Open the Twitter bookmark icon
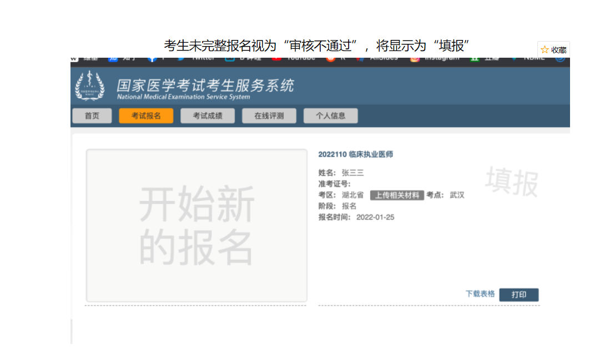610x364 pixels. (182, 58)
